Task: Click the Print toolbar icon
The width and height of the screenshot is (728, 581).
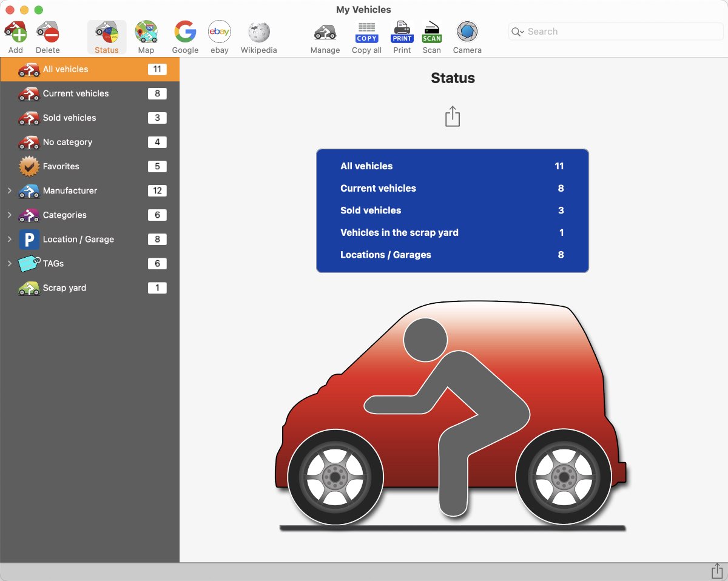Action: coord(402,32)
